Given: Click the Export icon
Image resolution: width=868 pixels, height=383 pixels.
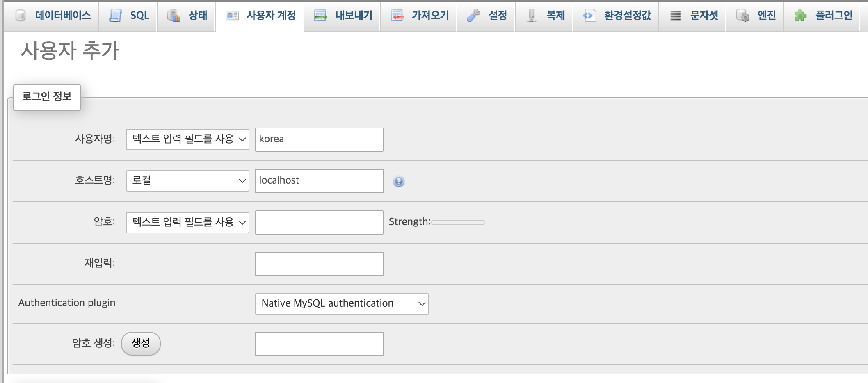Looking at the screenshot, I should [320, 16].
